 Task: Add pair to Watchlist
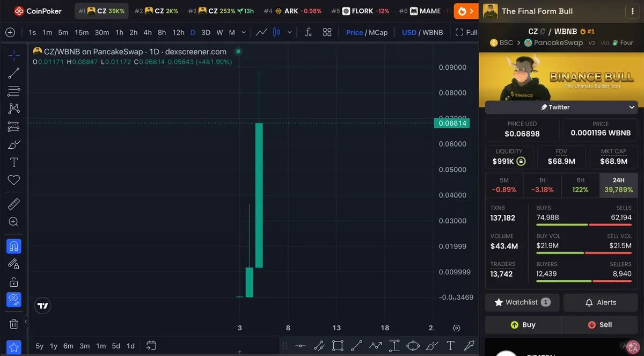(522, 302)
